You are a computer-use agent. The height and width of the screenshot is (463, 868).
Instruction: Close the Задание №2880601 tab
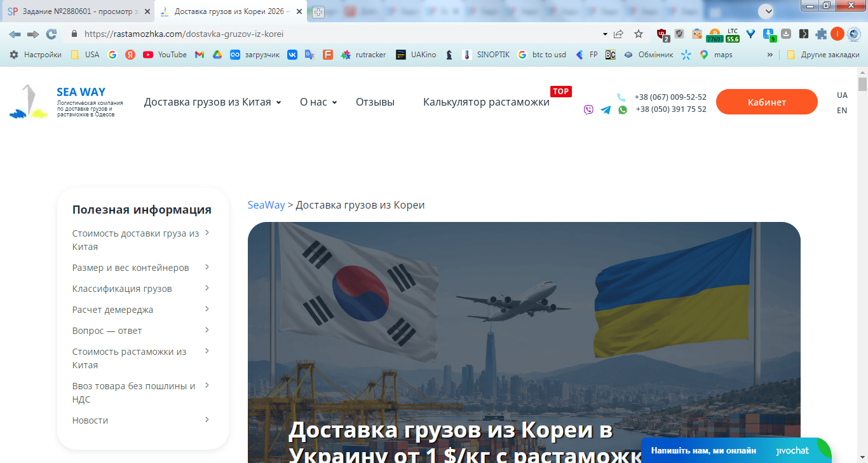(147, 12)
